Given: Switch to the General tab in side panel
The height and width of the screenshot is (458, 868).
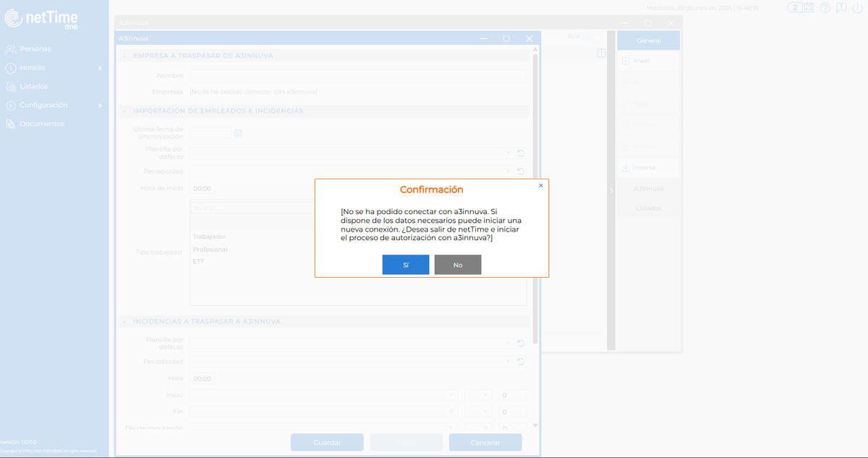Looking at the screenshot, I should tap(649, 41).
